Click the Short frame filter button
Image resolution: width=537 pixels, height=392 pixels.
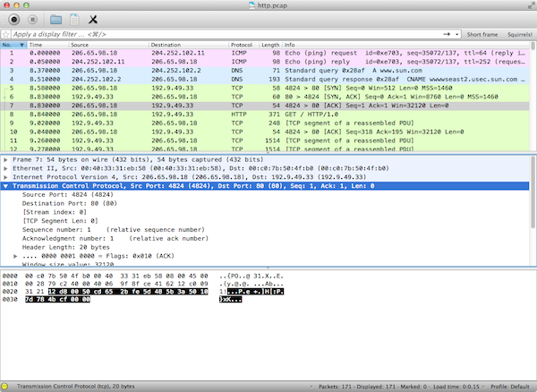482,34
